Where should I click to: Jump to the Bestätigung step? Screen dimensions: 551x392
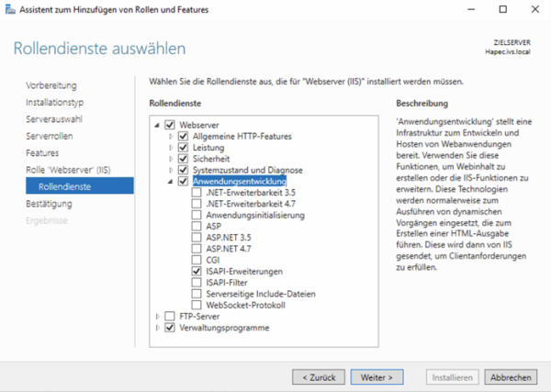pos(49,204)
